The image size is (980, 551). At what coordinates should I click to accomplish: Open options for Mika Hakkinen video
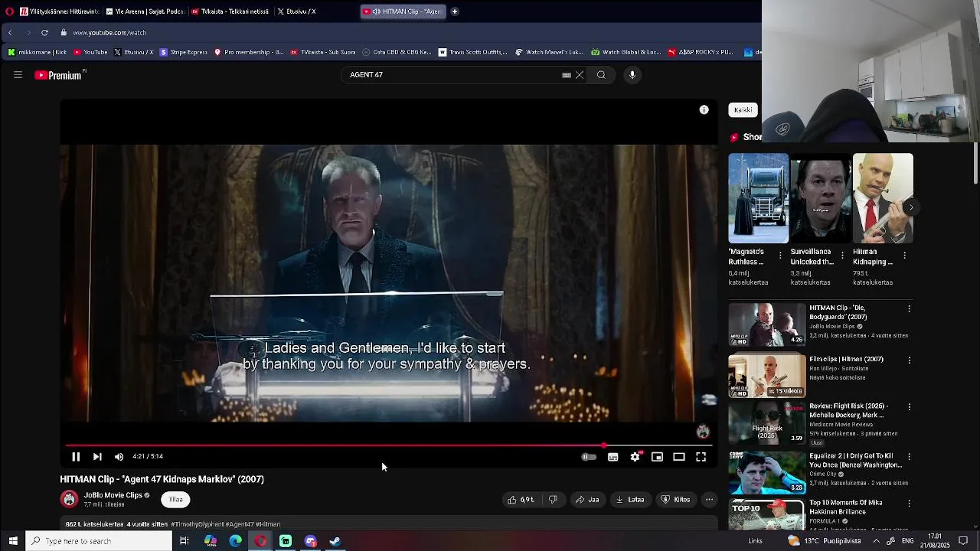[909, 504]
